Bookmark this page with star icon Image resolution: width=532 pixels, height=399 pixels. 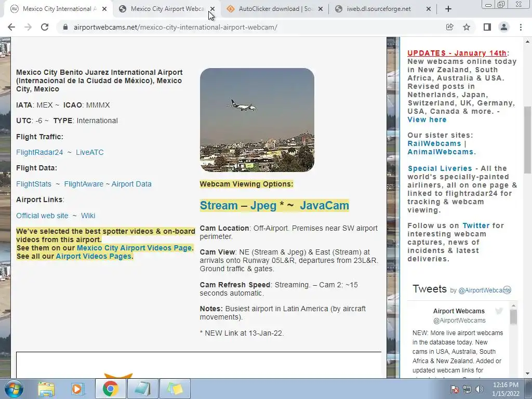(467, 27)
